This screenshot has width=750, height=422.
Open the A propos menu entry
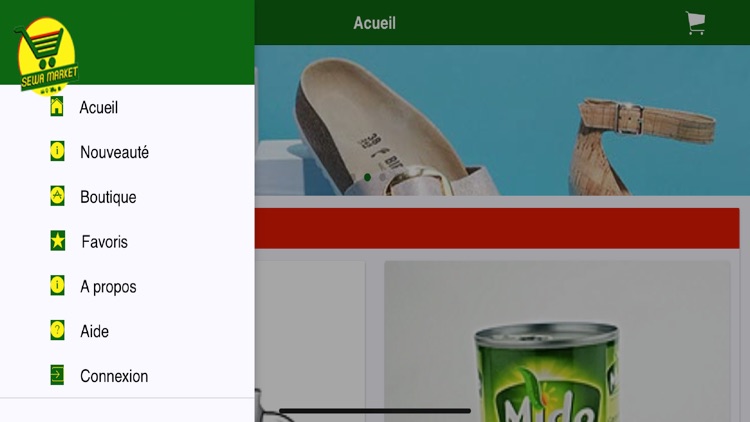127,287
